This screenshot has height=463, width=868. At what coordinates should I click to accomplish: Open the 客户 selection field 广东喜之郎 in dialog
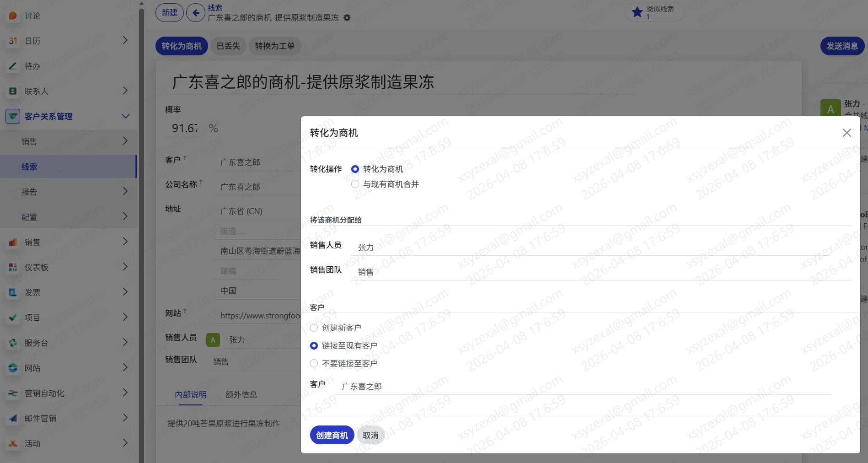pos(583,386)
